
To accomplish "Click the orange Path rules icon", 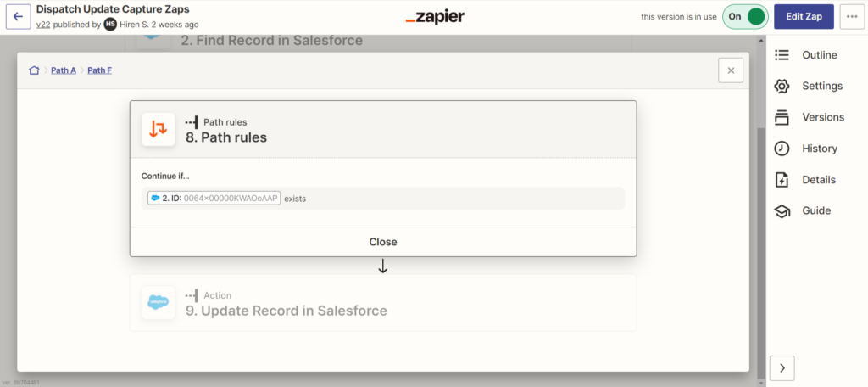I will (159, 129).
